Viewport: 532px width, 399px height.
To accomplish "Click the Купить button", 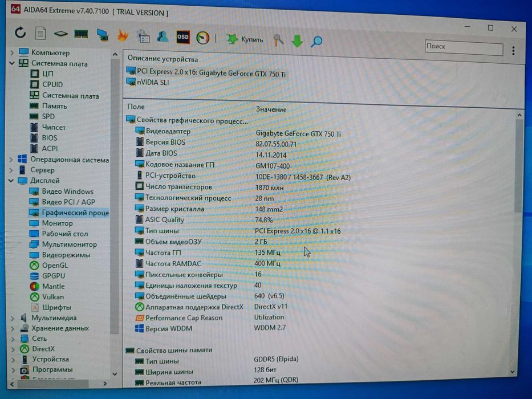I will coord(245,39).
